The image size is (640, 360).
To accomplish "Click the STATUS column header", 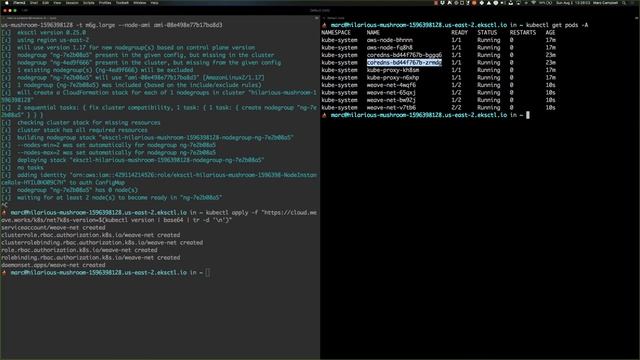I will pyautogui.click(x=487, y=33).
